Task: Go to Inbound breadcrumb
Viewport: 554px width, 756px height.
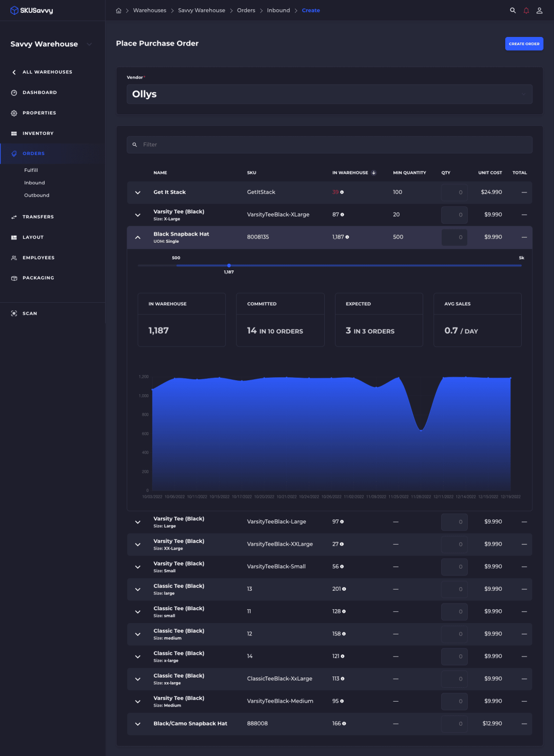Action: click(279, 10)
